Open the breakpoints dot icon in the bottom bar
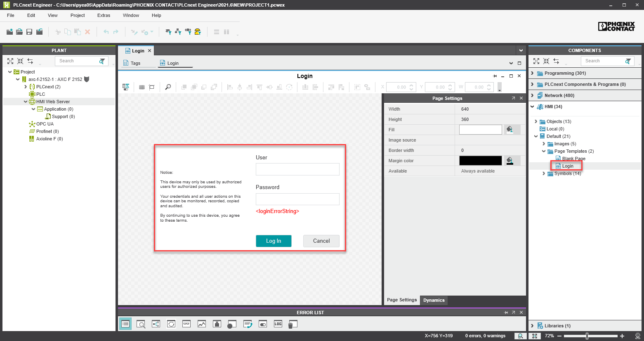The width and height of the screenshot is (644, 341). tap(232, 324)
